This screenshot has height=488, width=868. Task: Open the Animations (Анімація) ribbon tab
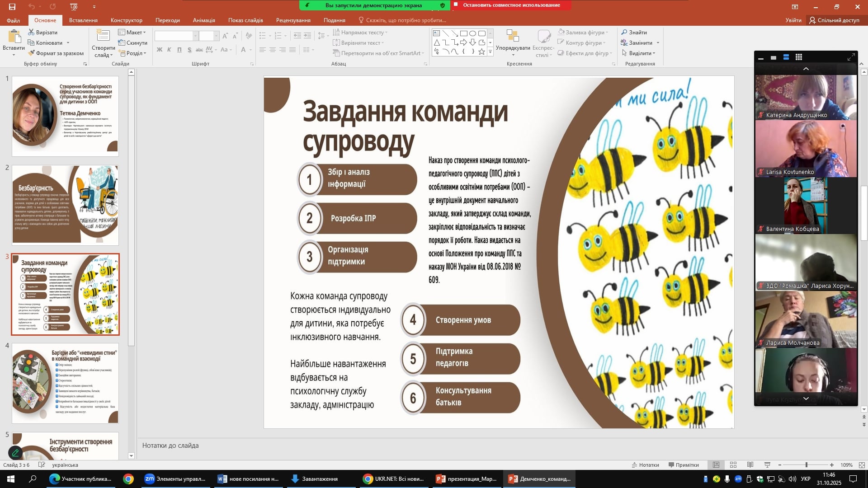(204, 20)
